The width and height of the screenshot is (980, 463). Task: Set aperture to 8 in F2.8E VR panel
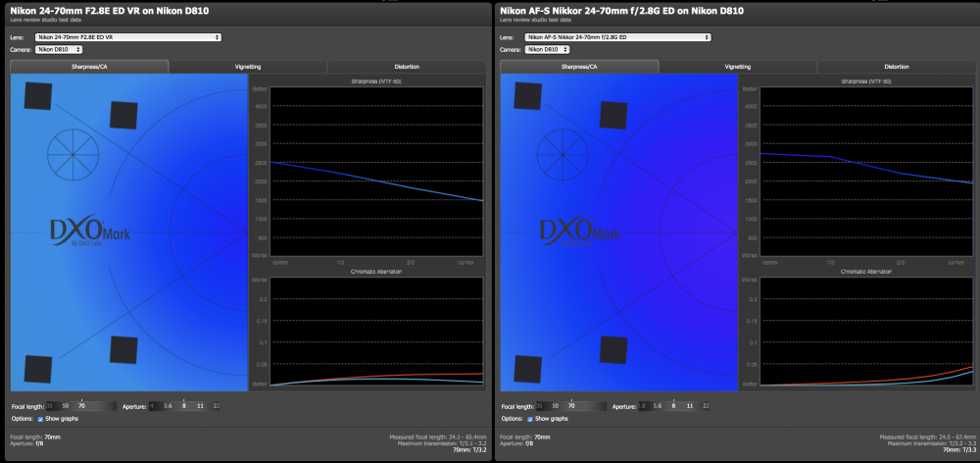184,406
